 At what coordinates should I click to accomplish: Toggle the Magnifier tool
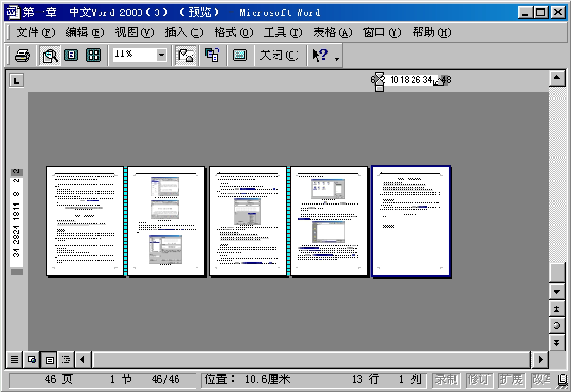(50, 55)
